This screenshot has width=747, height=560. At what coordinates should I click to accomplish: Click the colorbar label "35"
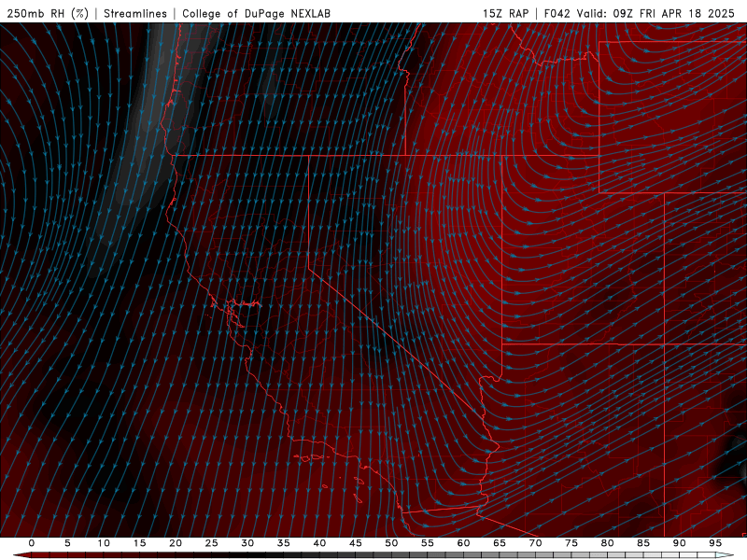click(284, 543)
